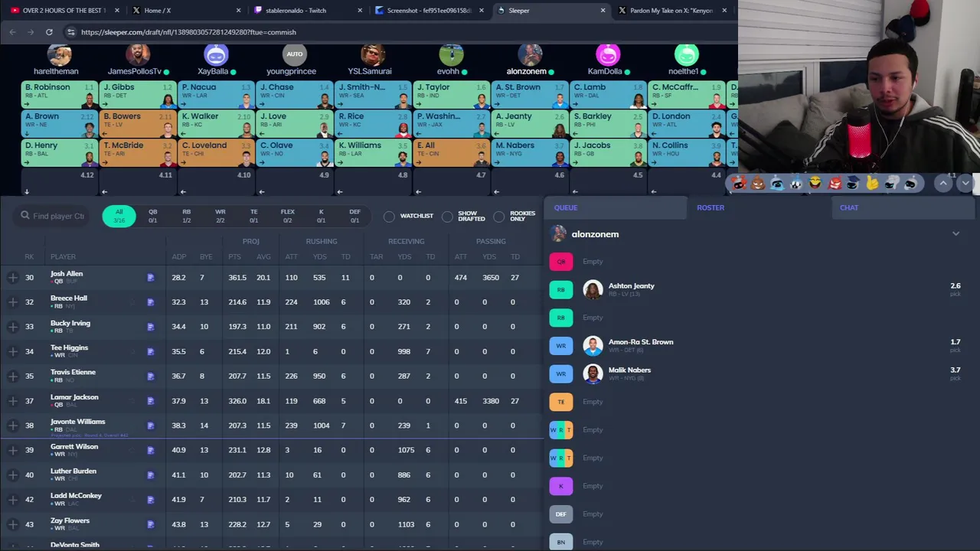This screenshot has height=551, width=980.
Task: Open Lamar Jackson's player notes icon
Action: tap(151, 401)
